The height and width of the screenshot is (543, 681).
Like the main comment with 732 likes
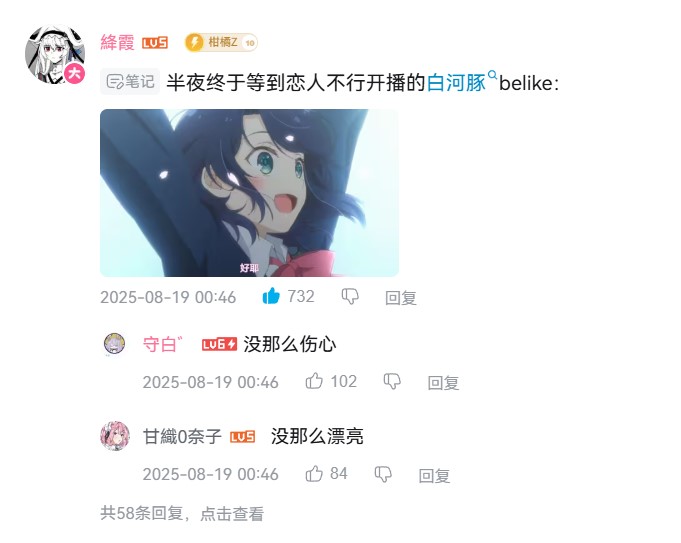tap(271, 296)
